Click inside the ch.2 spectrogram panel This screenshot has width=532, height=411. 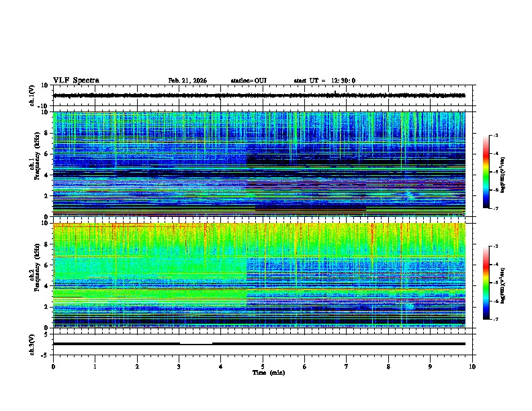259,275
